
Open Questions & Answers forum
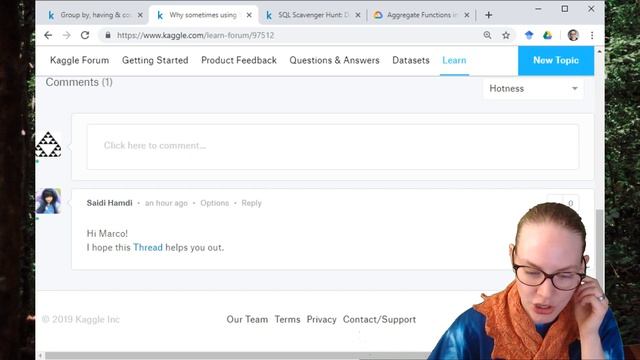(334, 60)
